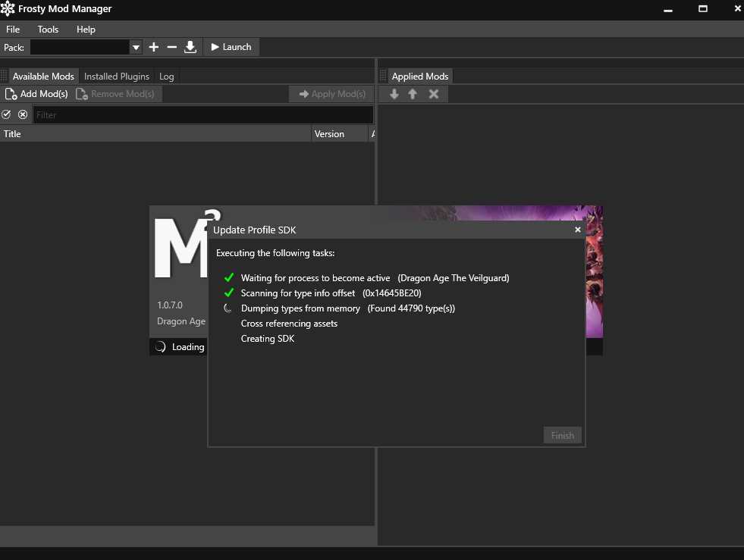Image resolution: width=744 pixels, height=560 pixels.
Task: Open the File menu
Action: (x=13, y=30)
